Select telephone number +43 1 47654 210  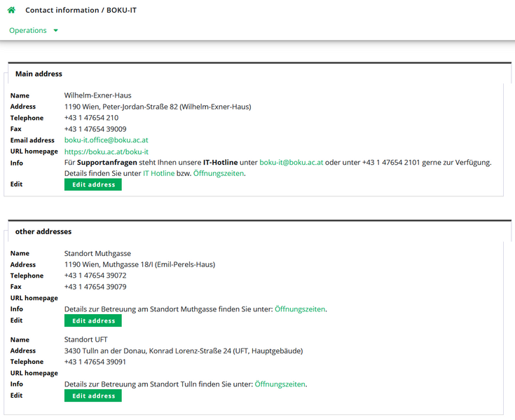click(91, 118)
